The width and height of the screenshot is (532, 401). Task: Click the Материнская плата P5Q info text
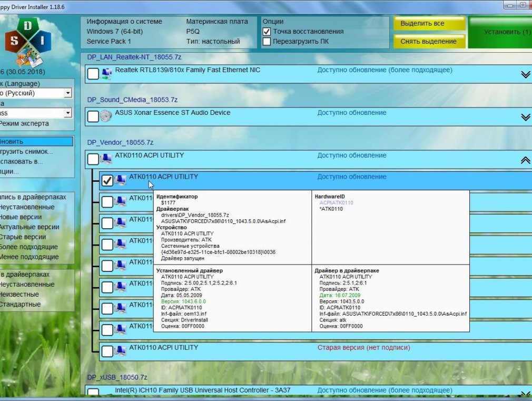[x=217, y=26]
